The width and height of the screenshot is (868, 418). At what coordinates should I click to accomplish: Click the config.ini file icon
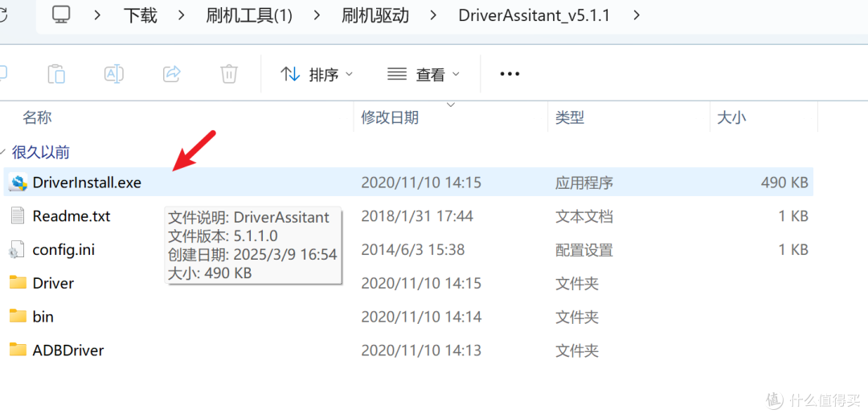coord(17,250)
